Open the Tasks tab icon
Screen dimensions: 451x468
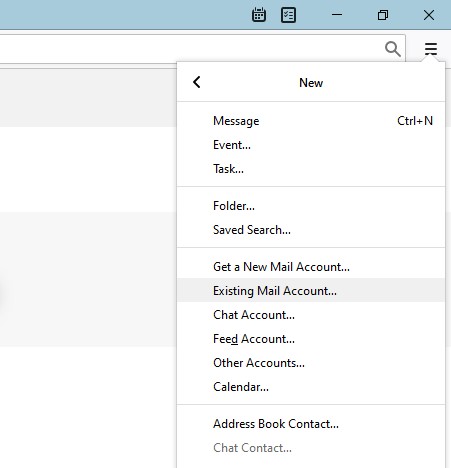tap(288, 15)
